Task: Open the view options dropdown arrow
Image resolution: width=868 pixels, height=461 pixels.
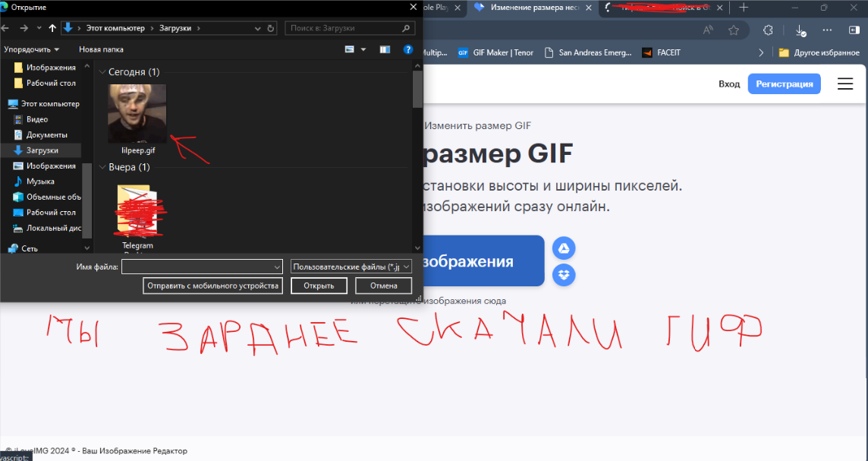Action: (x=363, y=49)
